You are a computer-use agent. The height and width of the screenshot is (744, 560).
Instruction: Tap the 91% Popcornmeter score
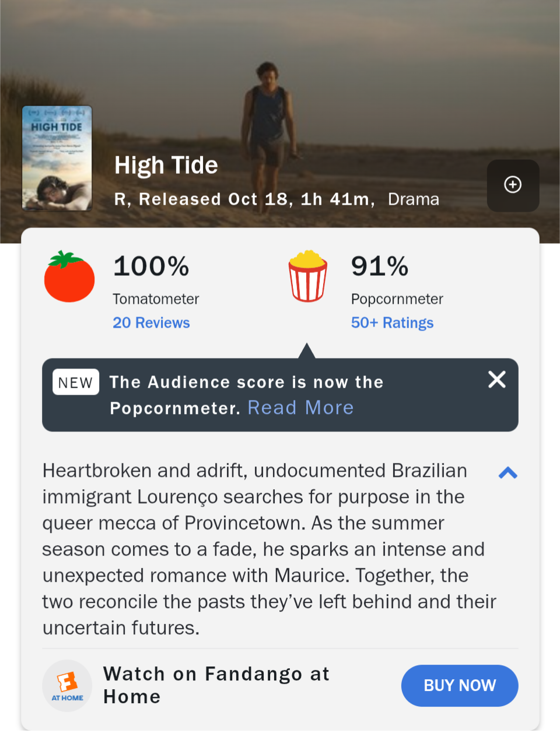click(380, 266)
